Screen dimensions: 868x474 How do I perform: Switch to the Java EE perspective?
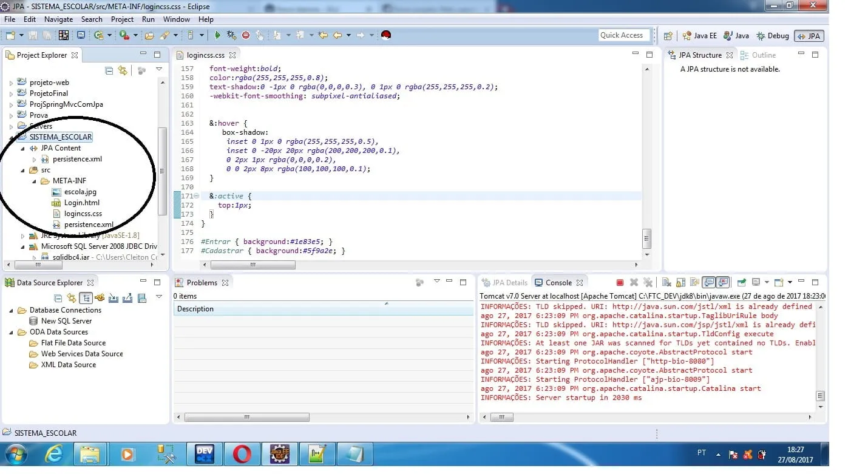coord(700,36)
